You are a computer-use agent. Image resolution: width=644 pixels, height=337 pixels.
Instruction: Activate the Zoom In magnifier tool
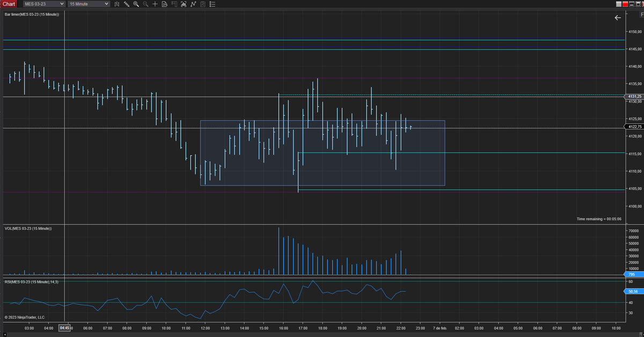pos(136,4)
